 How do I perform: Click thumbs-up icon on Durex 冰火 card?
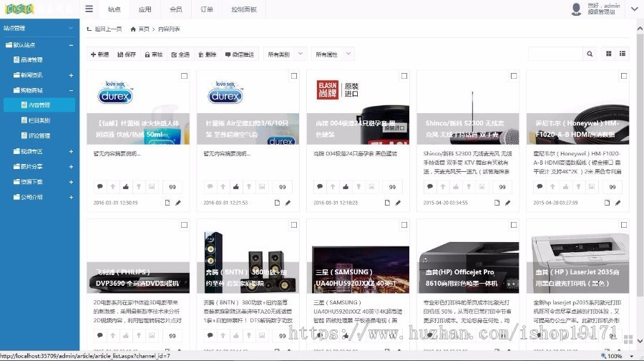[126, 187]
